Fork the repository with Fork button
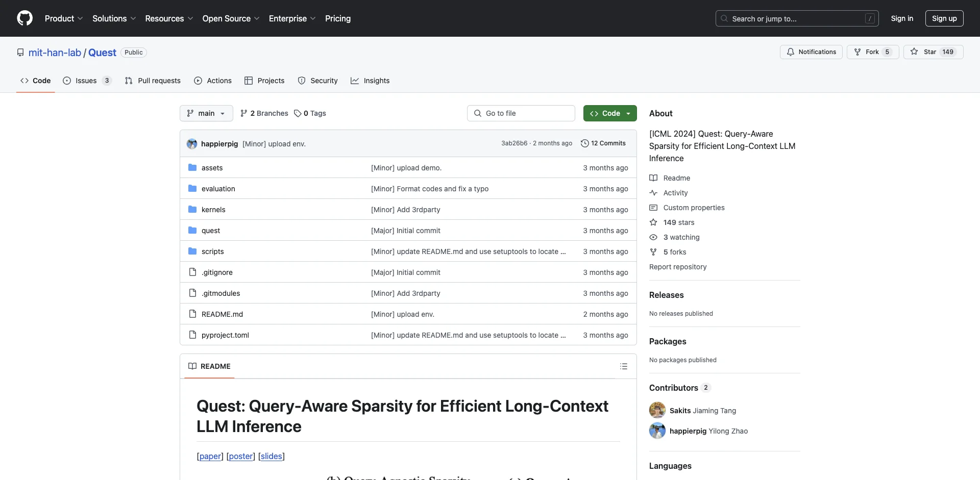Image resolution: width=980 pixels, height=480 pixels. [873, 52]
